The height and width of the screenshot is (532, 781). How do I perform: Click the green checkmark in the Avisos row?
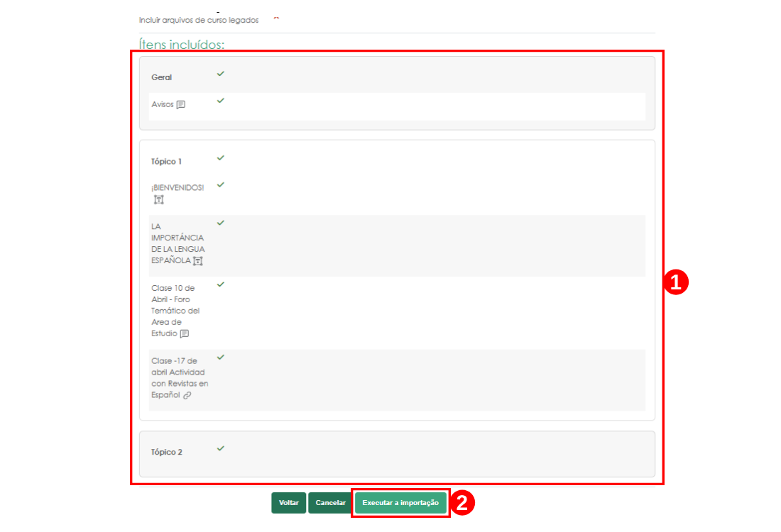221,101
